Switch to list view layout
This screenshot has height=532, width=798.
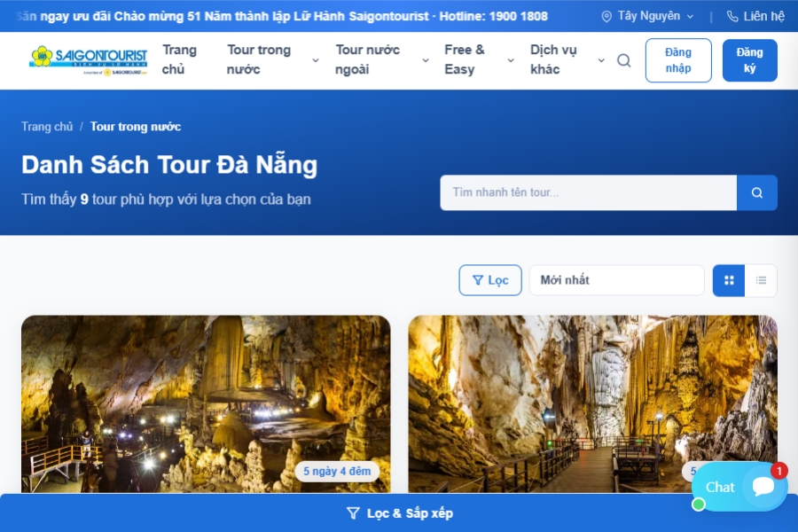click(761, 280)
